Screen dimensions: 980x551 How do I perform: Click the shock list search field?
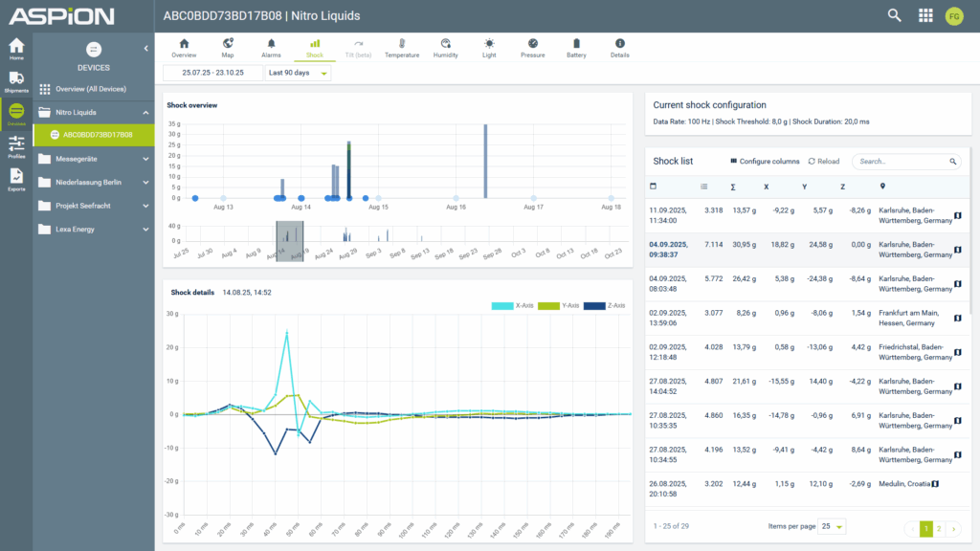(x=900, y=162)
